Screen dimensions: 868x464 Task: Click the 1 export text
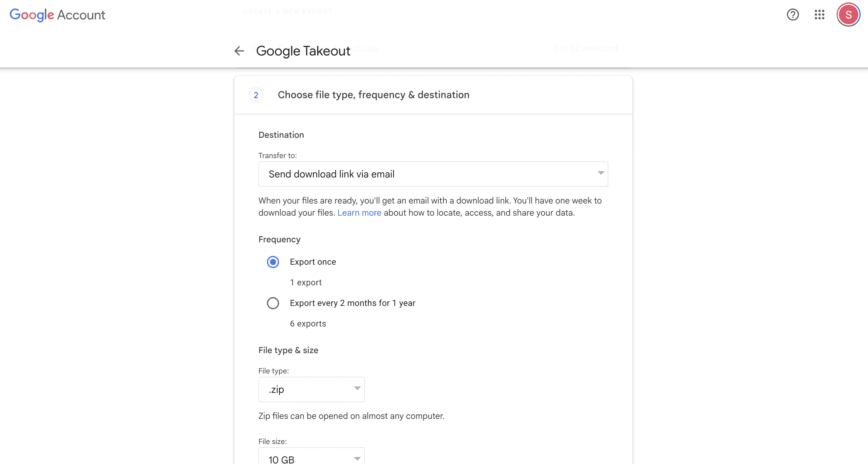(306, 283)
